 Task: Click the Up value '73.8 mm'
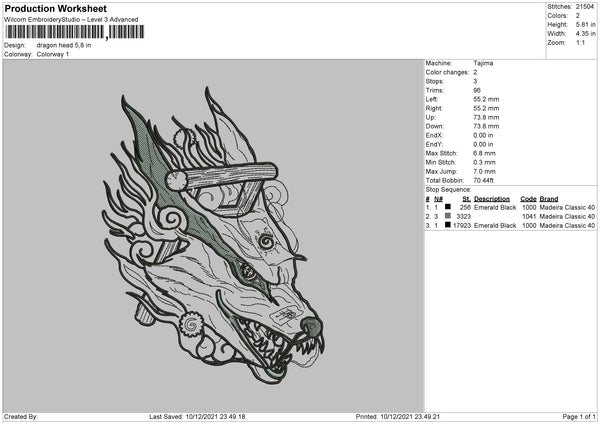point(486,117)
